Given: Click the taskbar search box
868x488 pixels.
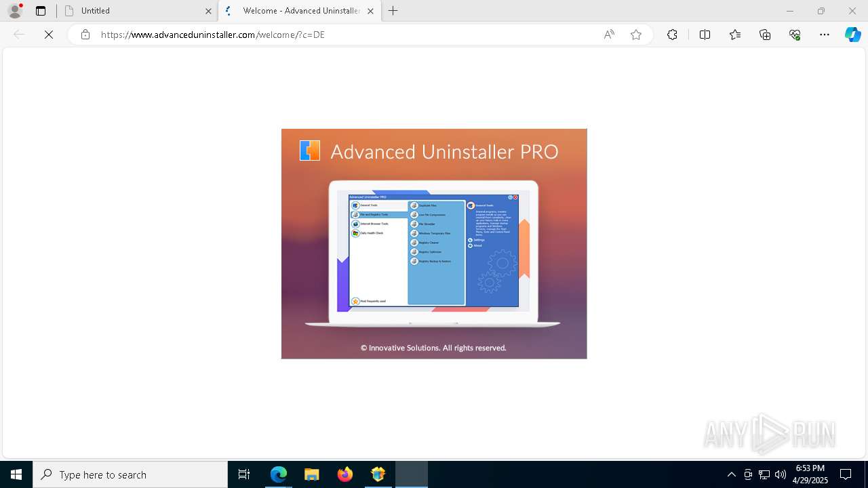Looking at the screenshot, I should pyautogui.click(x=130, y=474).
